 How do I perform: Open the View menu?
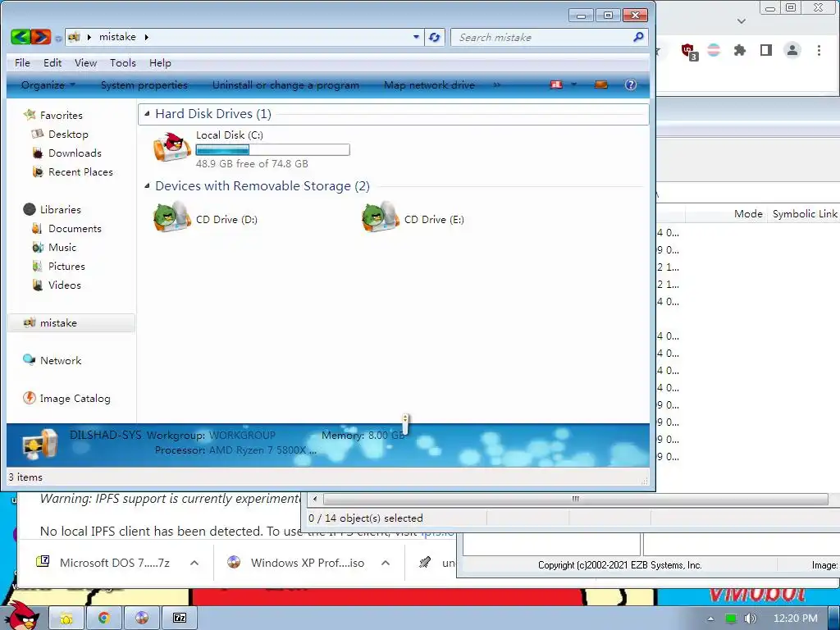point(85,62)
